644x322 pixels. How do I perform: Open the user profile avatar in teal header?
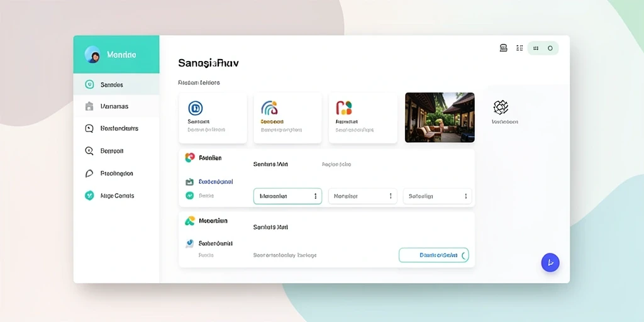coord(92,55)
